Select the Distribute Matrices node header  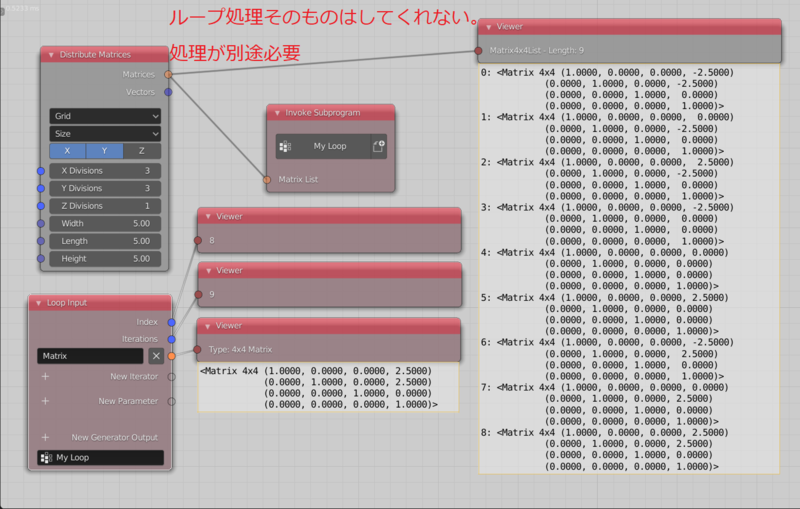coord(105,55)
